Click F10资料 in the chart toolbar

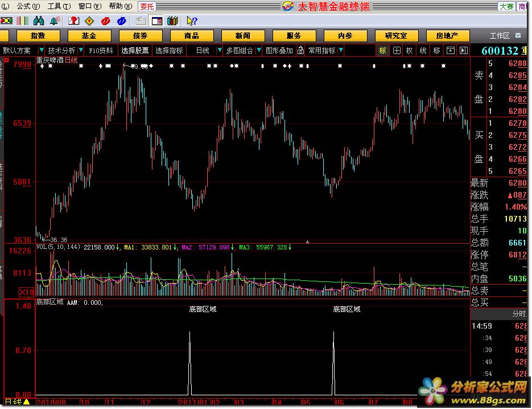[101, 51]
